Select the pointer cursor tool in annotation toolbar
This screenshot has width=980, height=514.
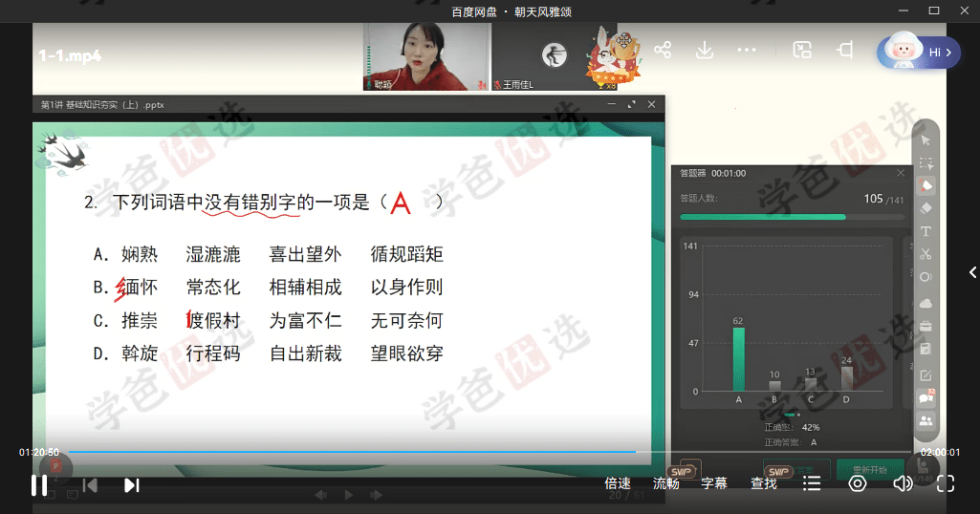tap(926, 140)
